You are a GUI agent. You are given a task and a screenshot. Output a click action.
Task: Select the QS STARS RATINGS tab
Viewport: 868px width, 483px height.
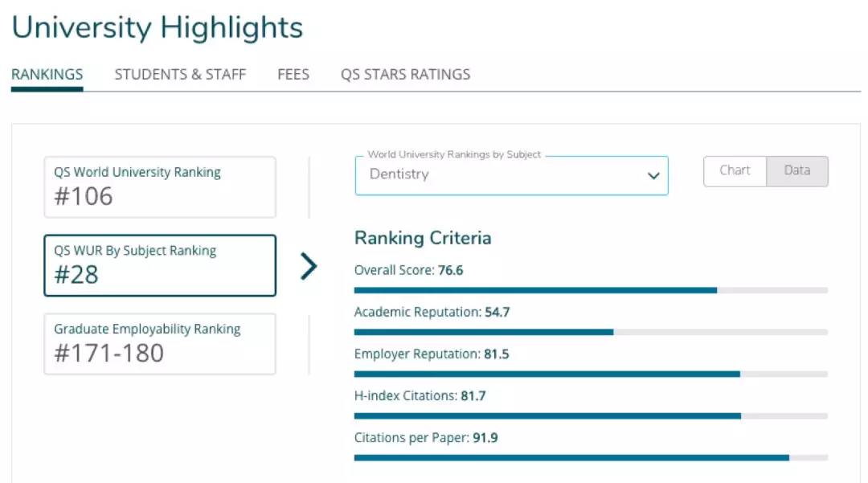pos(405,75)
